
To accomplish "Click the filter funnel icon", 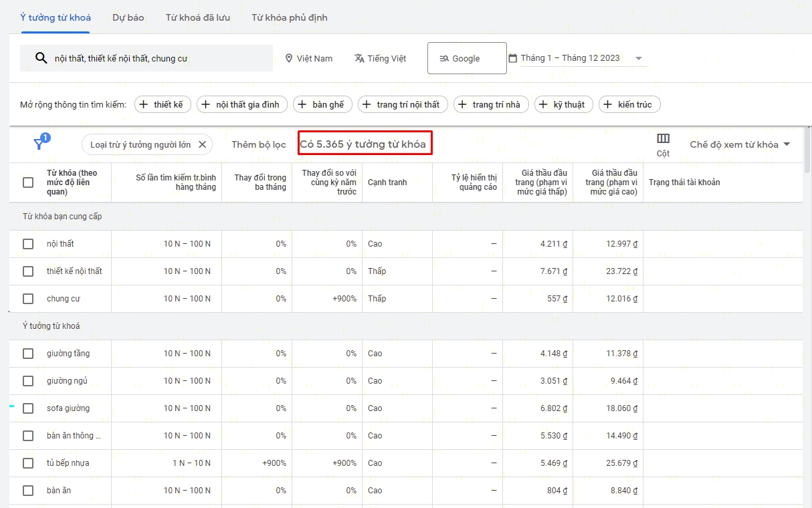I will [x=39, y=144].
